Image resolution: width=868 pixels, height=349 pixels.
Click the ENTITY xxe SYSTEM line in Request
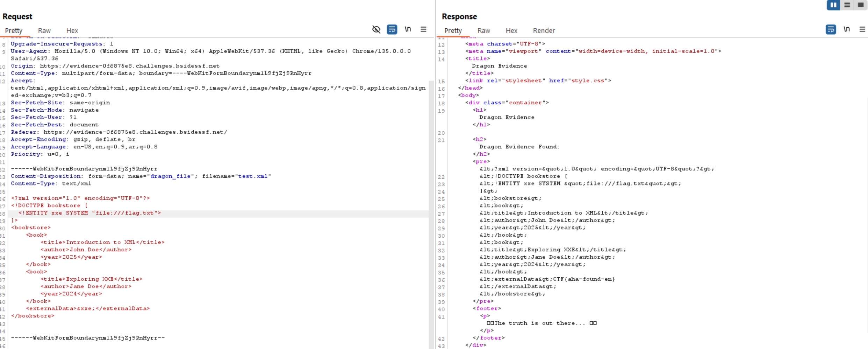(x=90, y=213)
